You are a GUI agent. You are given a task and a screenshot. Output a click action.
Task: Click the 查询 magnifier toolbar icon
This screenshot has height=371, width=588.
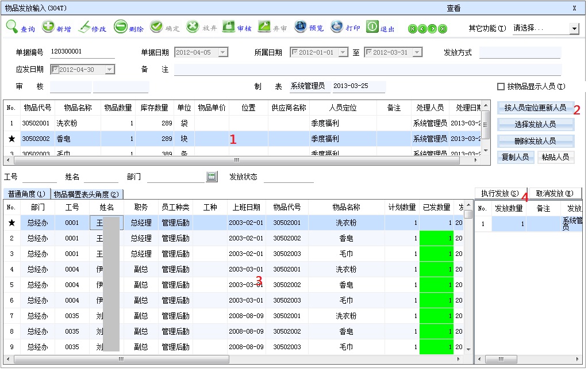click(12, 27)
